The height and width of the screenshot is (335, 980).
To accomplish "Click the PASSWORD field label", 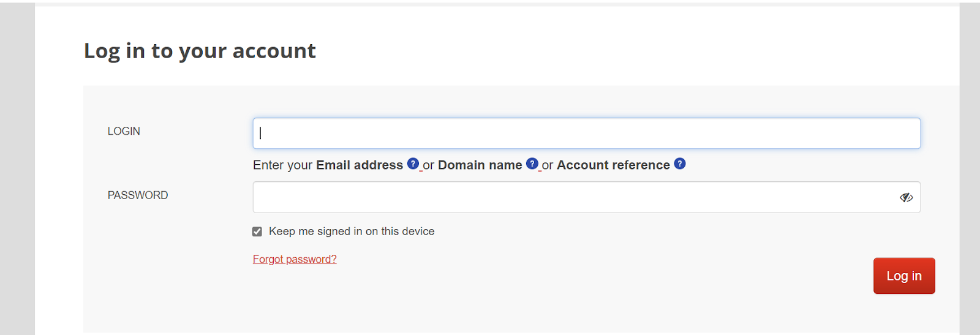I will click(x=138, y=195).
